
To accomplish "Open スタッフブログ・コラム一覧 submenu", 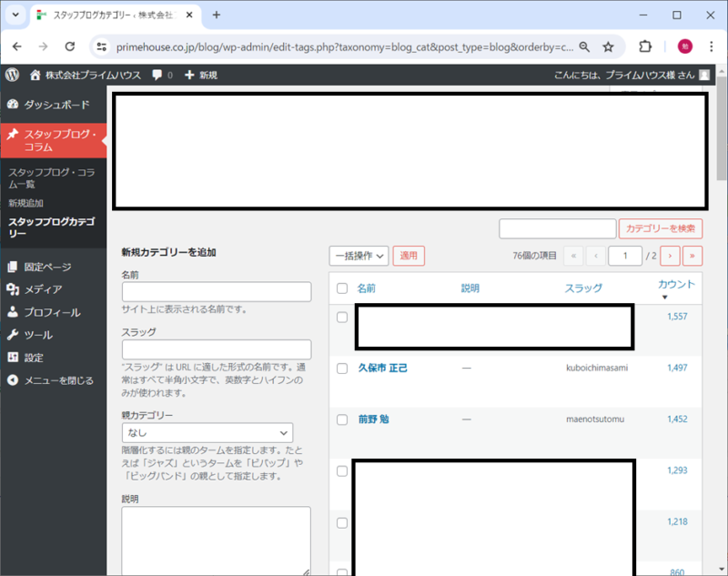I will coord(52,178).
